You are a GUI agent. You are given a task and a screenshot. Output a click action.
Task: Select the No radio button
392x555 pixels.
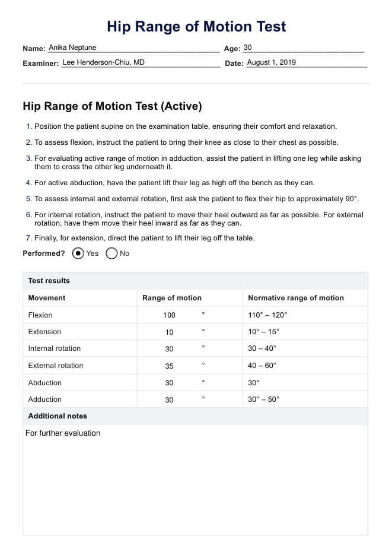pos(111,253)
